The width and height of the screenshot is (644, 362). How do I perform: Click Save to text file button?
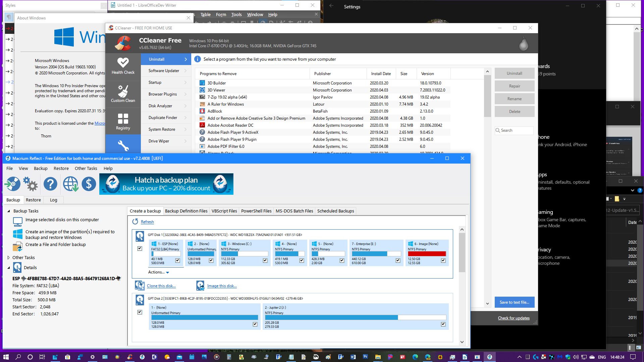(514, 302)
